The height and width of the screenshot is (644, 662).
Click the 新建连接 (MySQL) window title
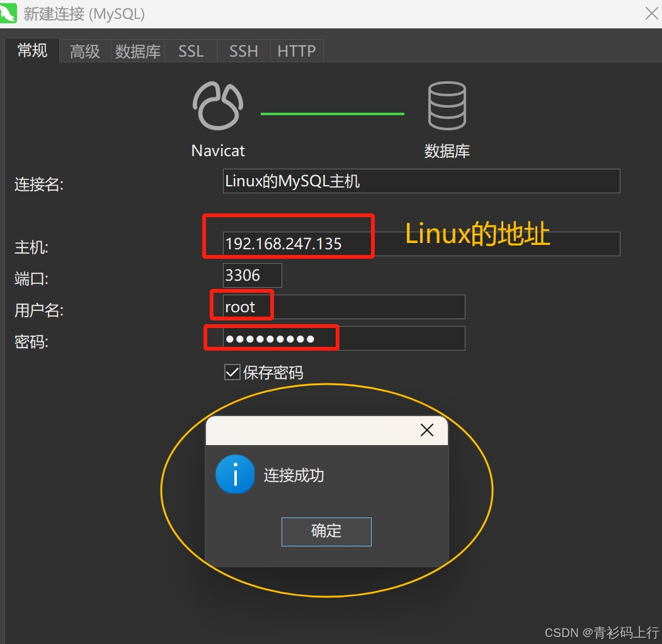(x=84, y=14)
